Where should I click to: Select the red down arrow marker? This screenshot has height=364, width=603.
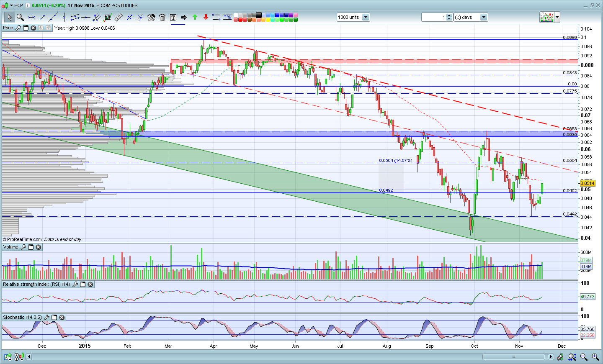206,17
